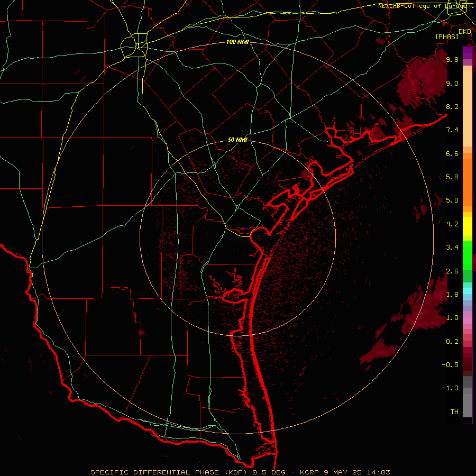Click the '[PHAS]' colorbar units label
The image size is (476, 476).
coord(447,36)
